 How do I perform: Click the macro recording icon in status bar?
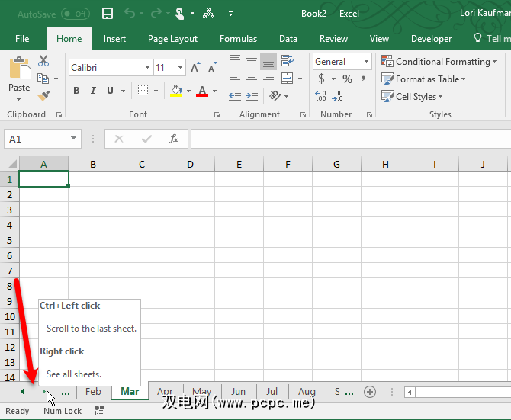100,411
